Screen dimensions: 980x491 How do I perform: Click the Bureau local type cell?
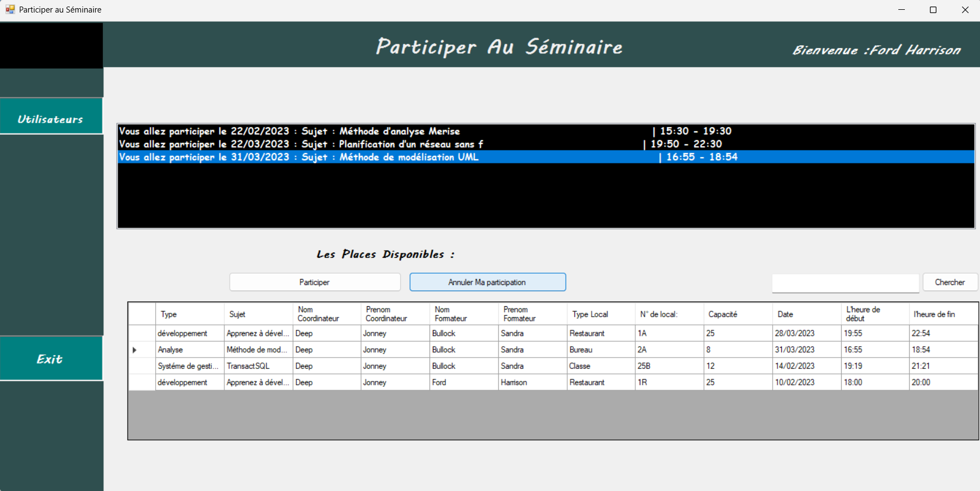(x=601, y=350)
